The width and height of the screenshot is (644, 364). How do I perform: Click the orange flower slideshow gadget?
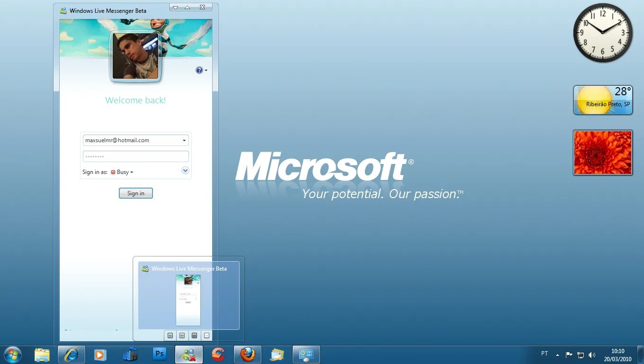click(x=603, y=153)
